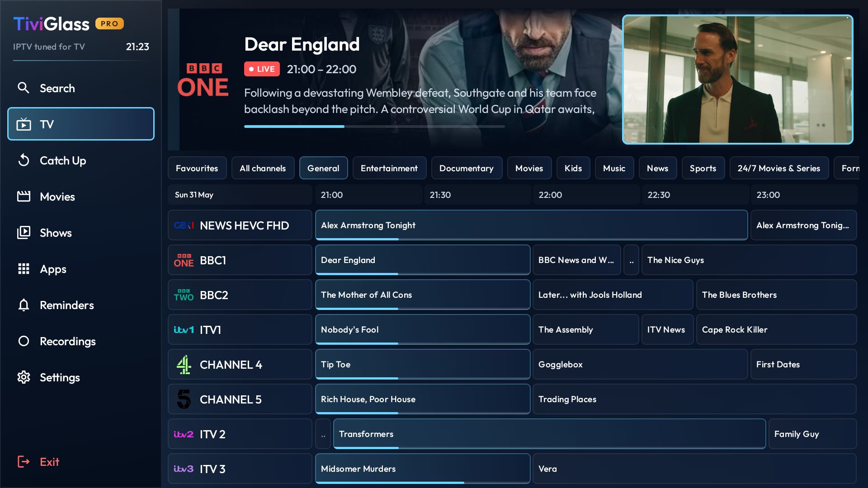The width and height of the screenshot is (868, 488).
Task: Select the All channels category tab
Action: (263, 168)
